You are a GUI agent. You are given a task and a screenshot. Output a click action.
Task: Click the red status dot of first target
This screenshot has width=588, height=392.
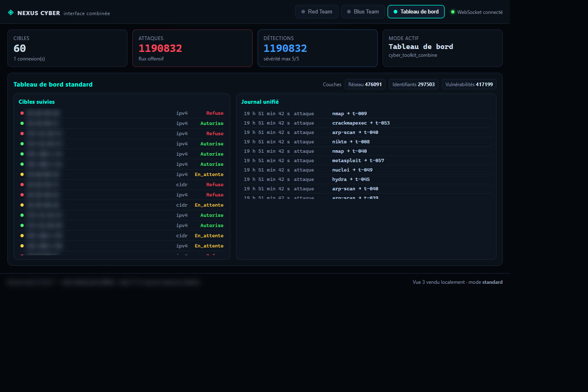click(x=22, y=113)
